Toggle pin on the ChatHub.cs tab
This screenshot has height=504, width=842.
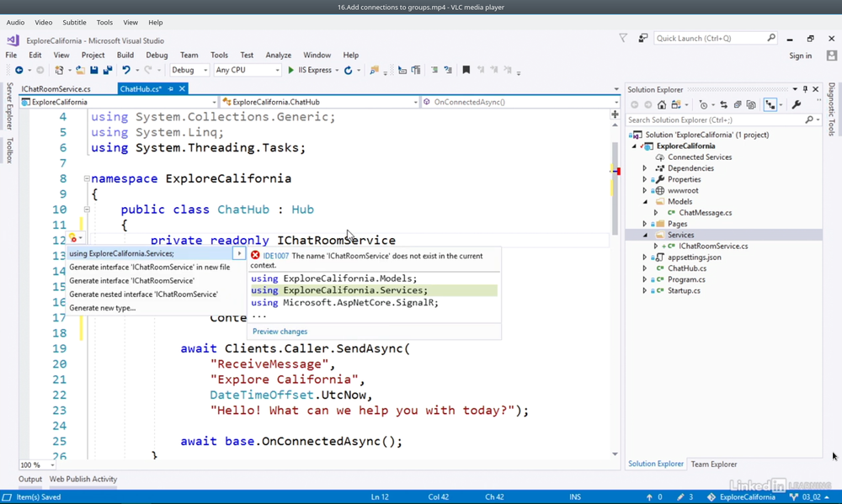(x=171, y=88)
